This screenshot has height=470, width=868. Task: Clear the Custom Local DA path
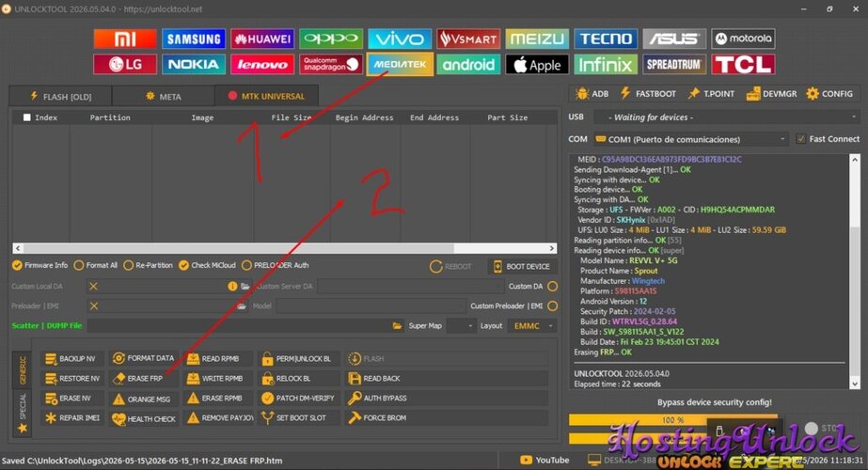(93, 286)
